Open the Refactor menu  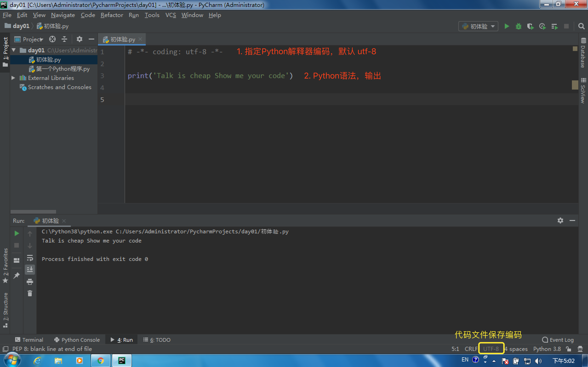point(112,15)
